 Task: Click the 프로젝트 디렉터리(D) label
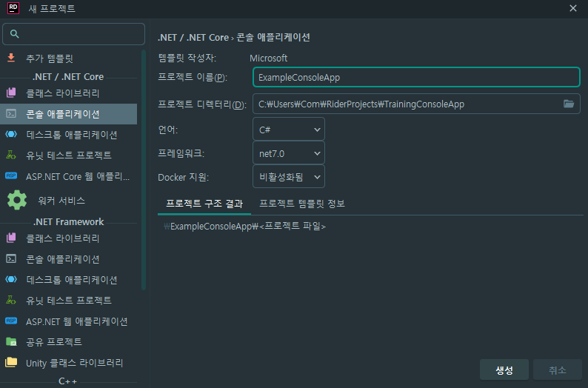(202, 104)
